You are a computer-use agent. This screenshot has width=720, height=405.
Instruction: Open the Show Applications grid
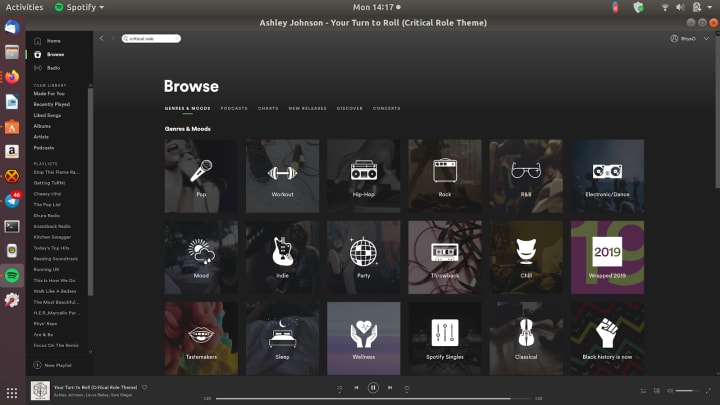[12, 393]
